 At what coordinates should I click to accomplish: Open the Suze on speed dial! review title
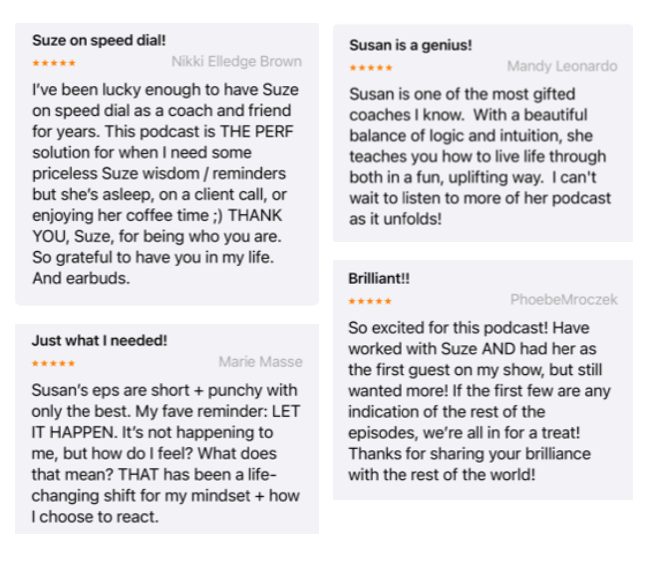pos(99,40)
